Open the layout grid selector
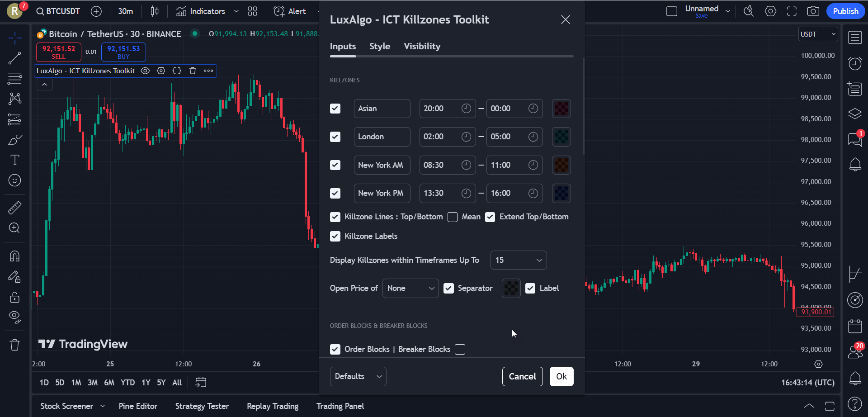 (253, 11)
